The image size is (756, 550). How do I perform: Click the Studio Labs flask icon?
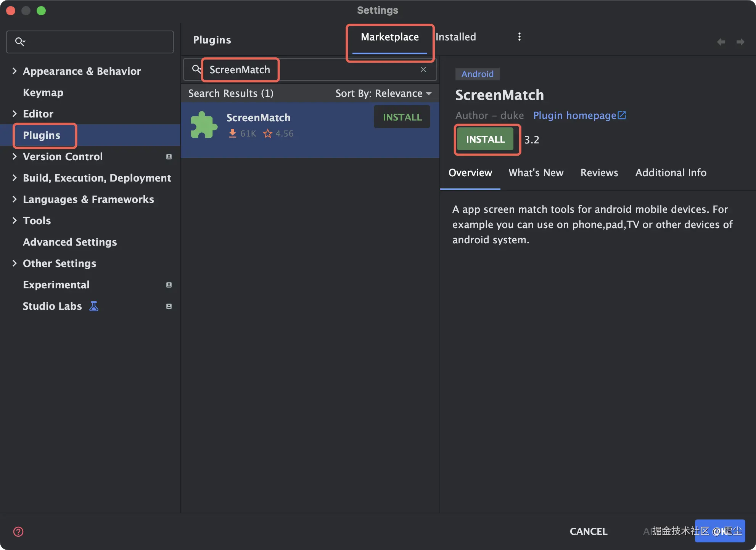coord(94,306)
